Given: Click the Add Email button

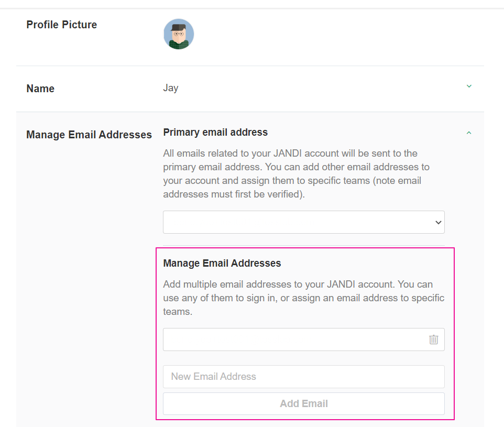Looking at the screenshot, I should coord(304,403).
